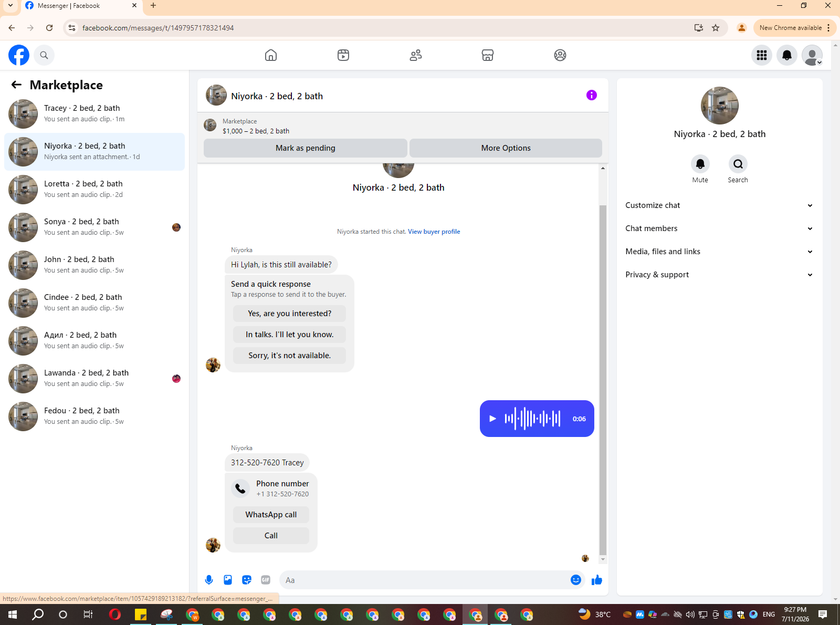Image resolution: width=840 pixels, height=625 pixels.
Task: Open the Chrome three-dot menu
Action: [828, 28]
